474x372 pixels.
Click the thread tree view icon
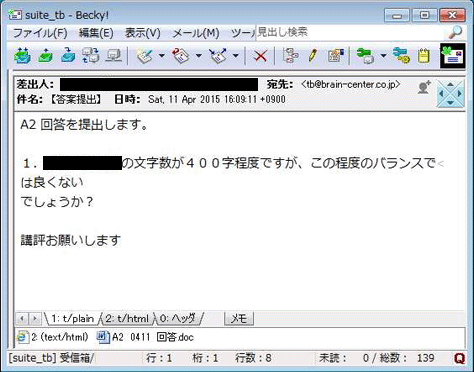(290, 55)
